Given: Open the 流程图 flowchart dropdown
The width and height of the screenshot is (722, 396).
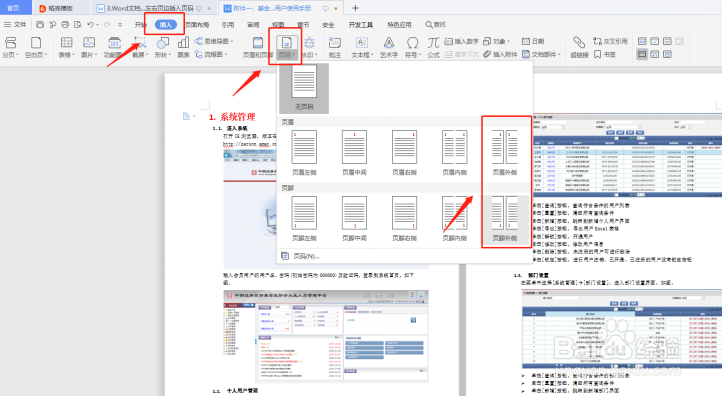Looking at the screenshot, I should 211,54.
